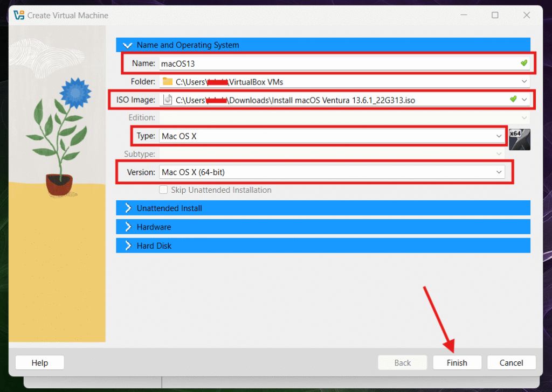Enable Skip Unattended Installation checkbox
Image resolution: width=552 pixels, height=392 pixels.
point(163,190)
